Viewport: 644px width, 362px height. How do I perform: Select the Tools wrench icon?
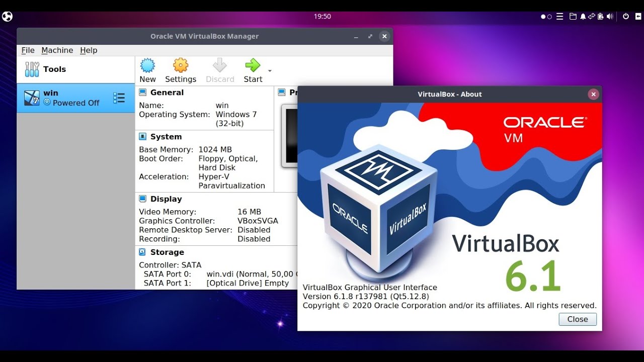[32, 69]
